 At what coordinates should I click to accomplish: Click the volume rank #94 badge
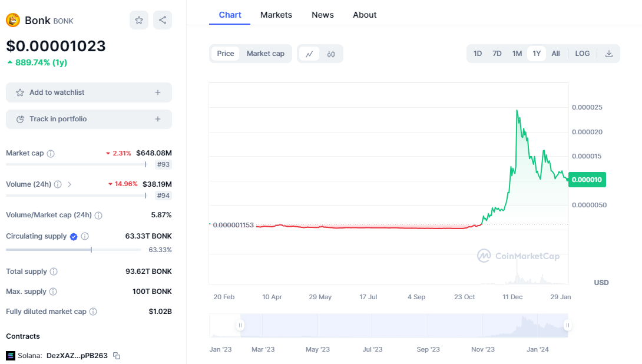click(x=163, y=196)
